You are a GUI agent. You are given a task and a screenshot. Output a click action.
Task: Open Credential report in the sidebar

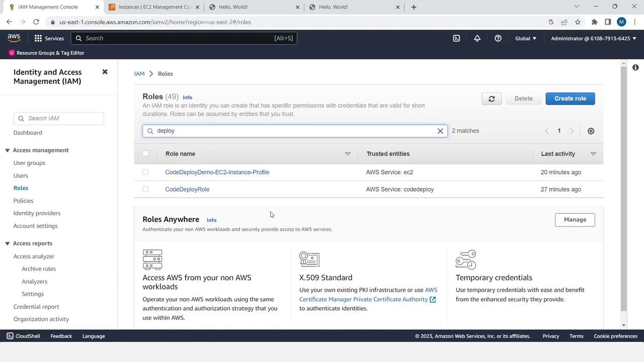tap(36, 307)
